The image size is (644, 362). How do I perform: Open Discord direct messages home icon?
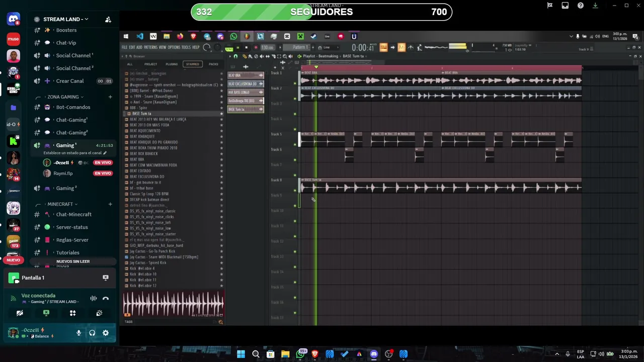(14, 20)
